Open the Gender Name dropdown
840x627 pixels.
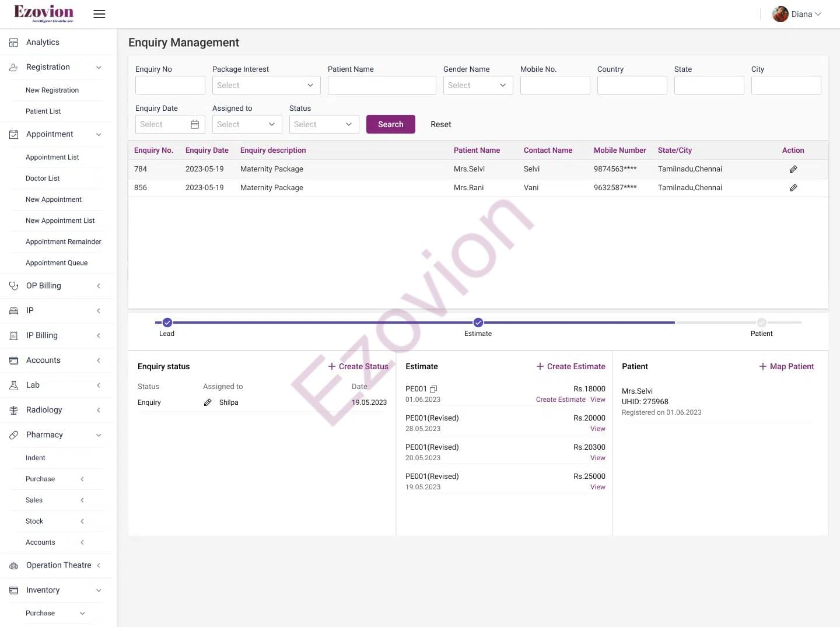tap(478, 85)
